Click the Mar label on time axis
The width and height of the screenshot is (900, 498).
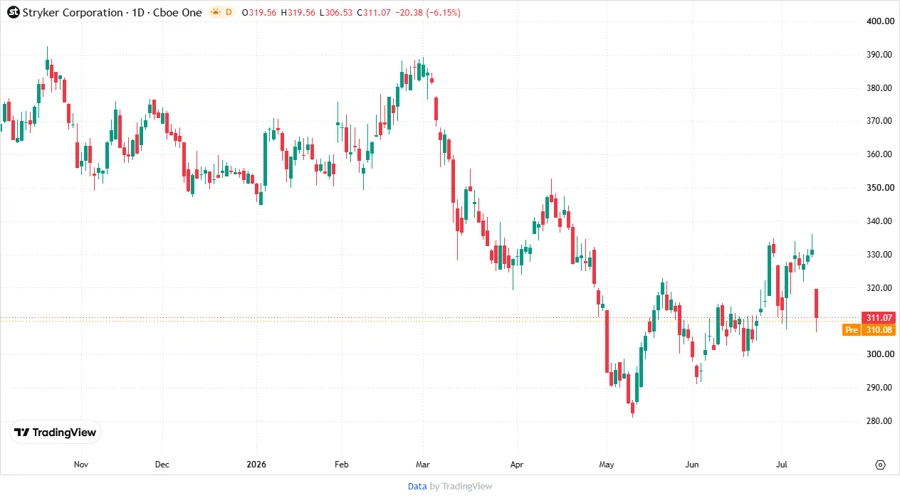422,464
